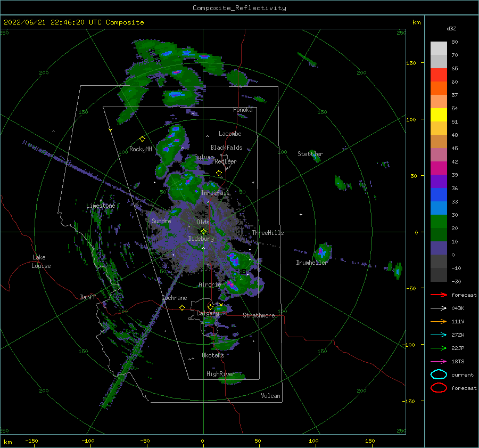Click the magenta 18TS arrow icon
This screenshot has height=448, width=479.
click(439, 362)
